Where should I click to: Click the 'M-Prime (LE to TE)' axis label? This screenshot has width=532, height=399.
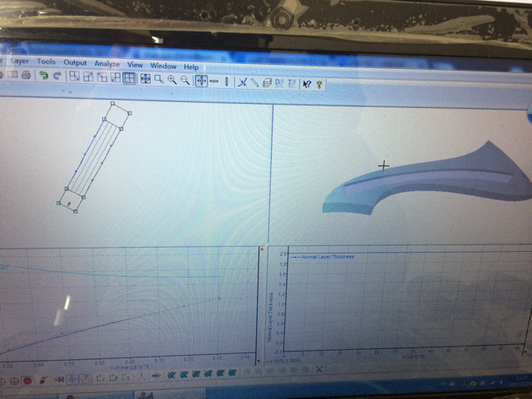click(x=130, y=367)
